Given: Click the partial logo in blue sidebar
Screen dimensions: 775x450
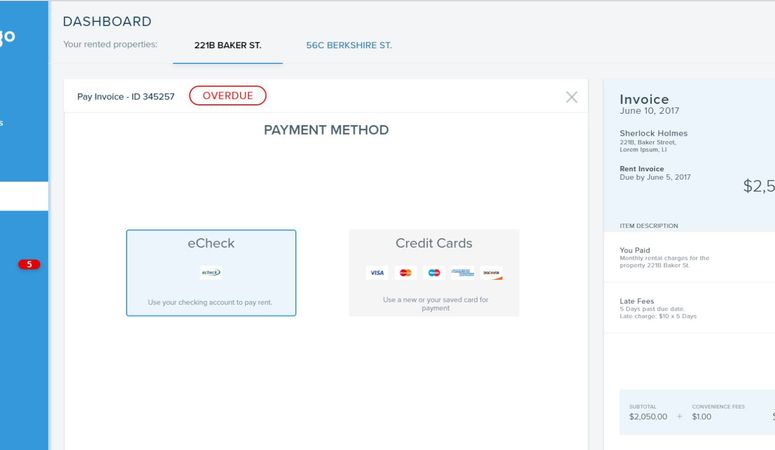Looking at the screenshot, I should tap(7, 37).
